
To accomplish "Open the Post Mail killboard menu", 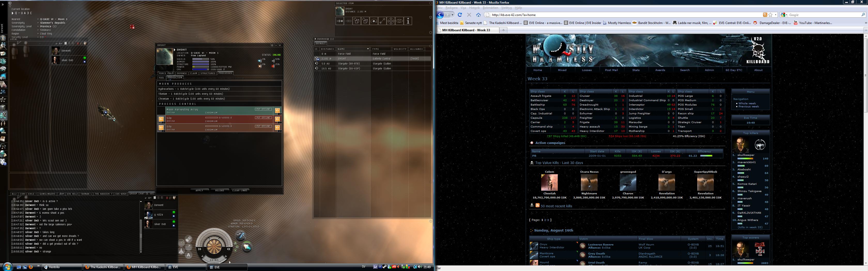I will [x=611, y=70].
